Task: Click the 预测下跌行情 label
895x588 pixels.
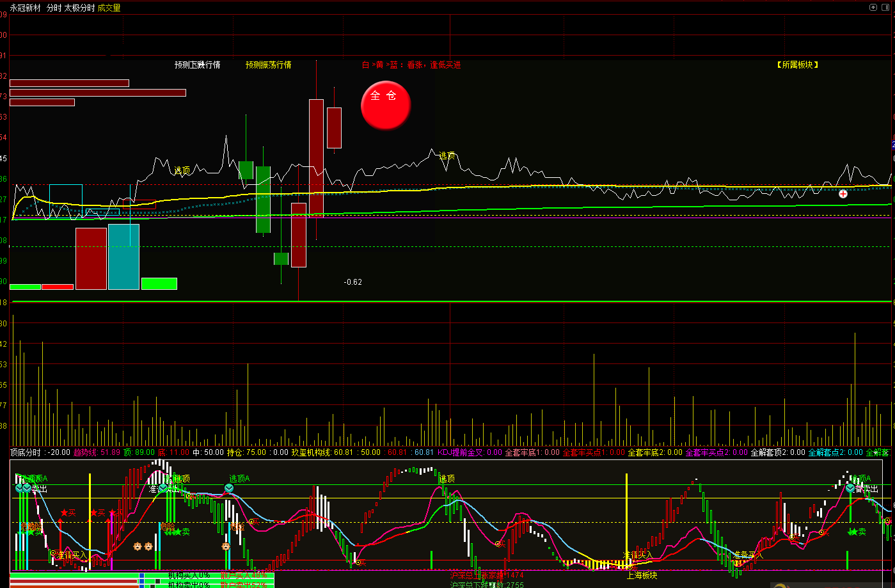Action: [197, 65]
